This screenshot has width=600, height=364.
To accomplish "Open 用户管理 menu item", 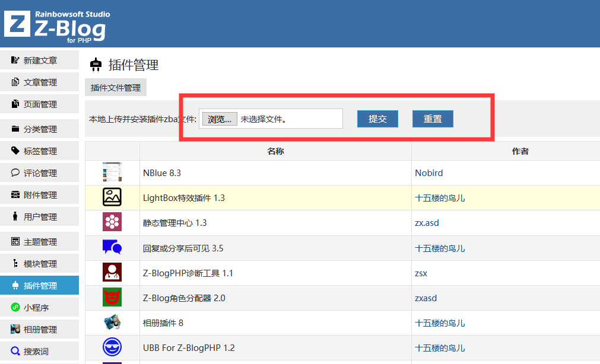I will pos(39,217).
